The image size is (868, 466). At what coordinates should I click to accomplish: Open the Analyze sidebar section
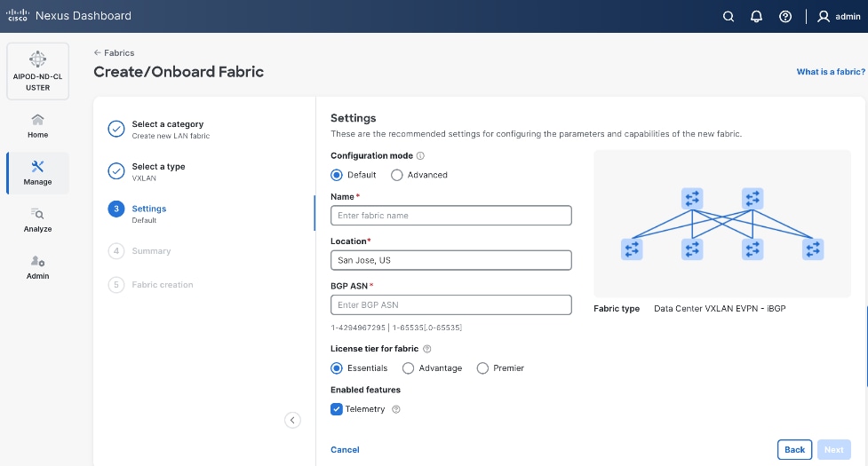tap(37, 219)
